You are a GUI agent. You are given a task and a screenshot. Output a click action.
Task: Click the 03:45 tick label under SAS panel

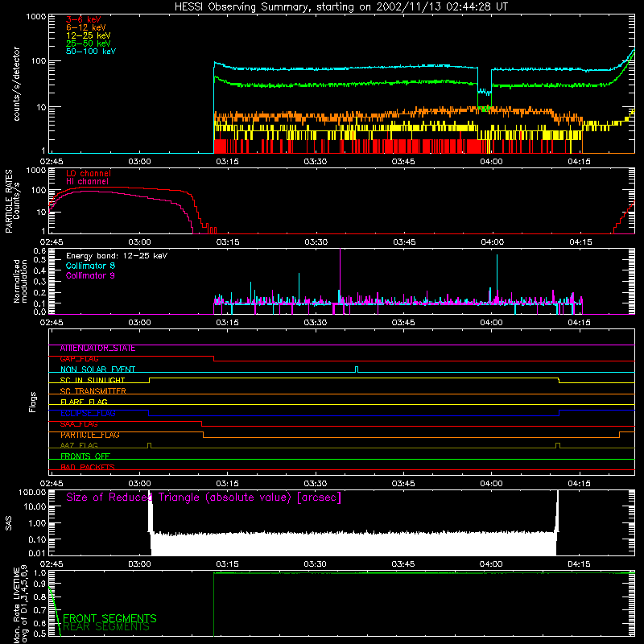(403, 564)
